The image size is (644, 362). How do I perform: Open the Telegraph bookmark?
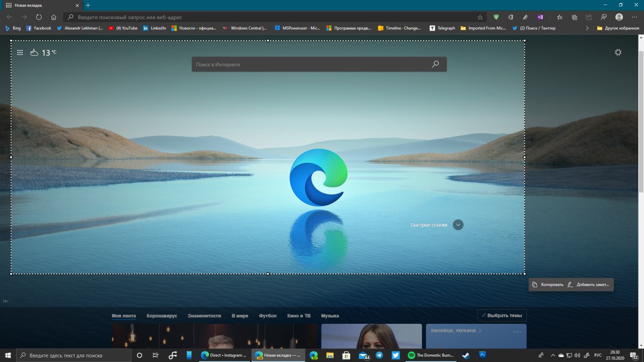(x=442, y=28)
